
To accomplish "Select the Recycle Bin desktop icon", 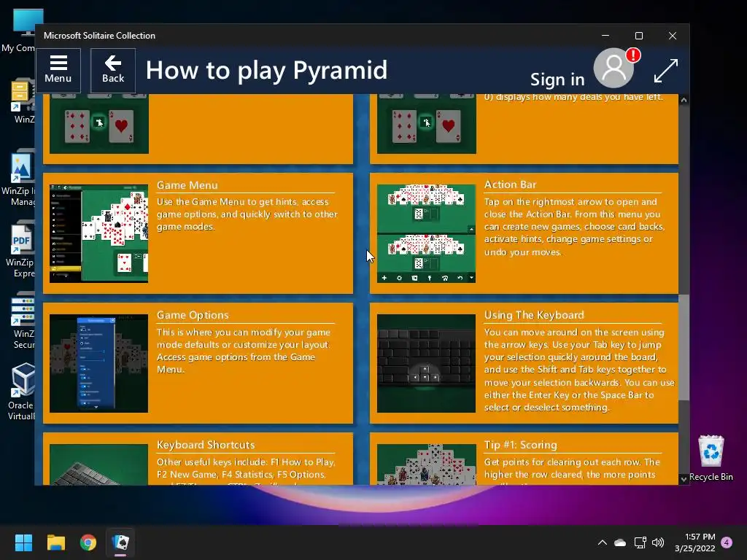I will [x=711, y=458].
